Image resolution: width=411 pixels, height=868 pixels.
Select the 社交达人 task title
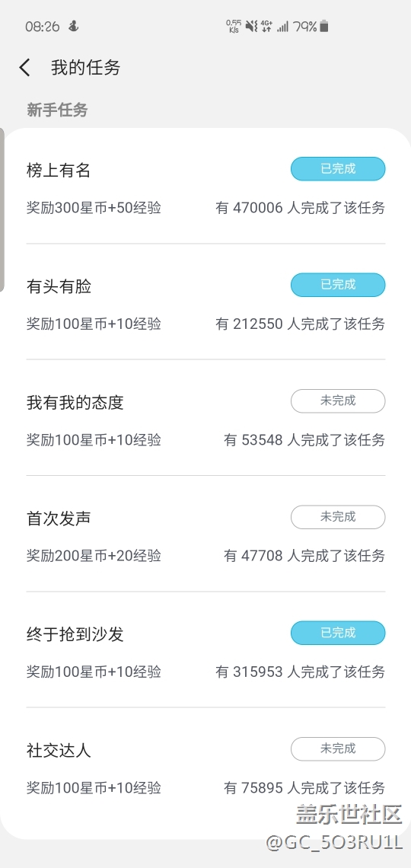tap(59, 751)
